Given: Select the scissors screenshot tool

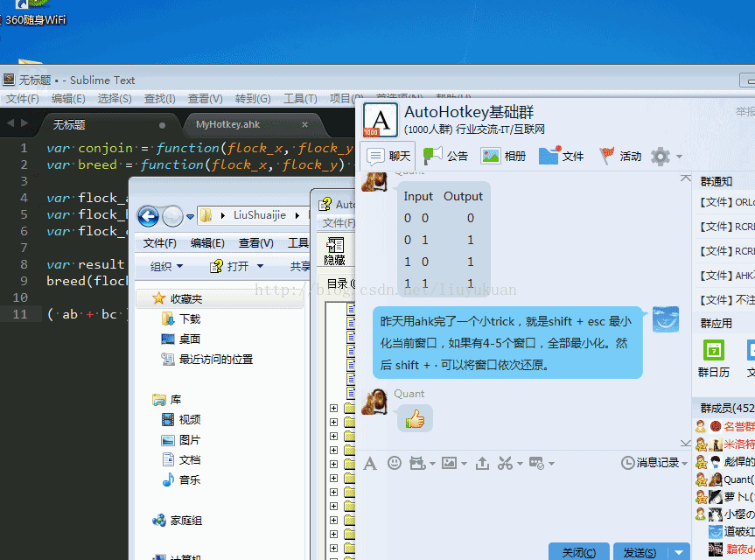Looking at the screenshot, I should 505,463.
